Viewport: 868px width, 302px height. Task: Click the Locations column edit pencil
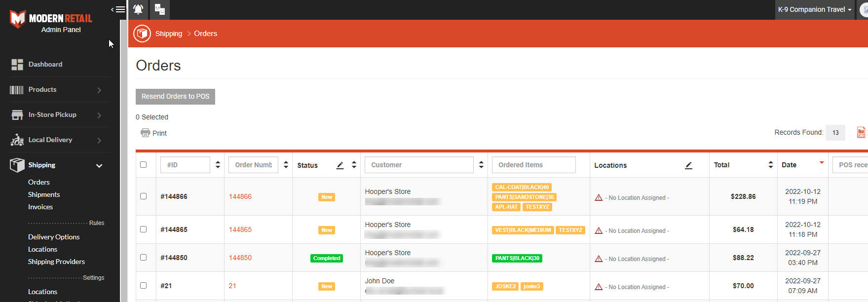click(688, 165)
